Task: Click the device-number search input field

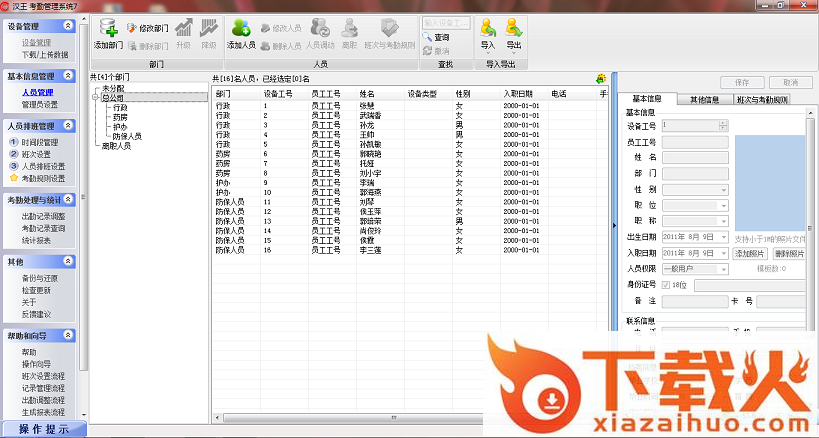Action: tap(446, 23)
